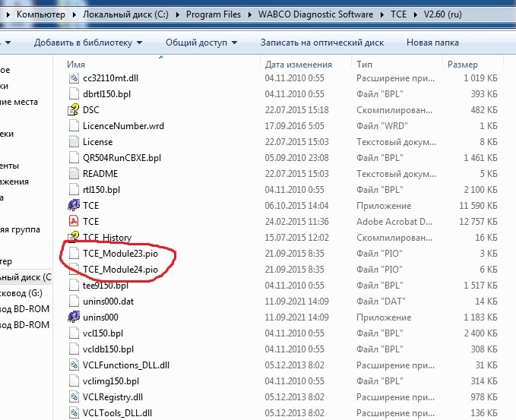Click date '17.09.2016 5:05' cell
This screenshot has height=420, width=516.
point(295,126)
